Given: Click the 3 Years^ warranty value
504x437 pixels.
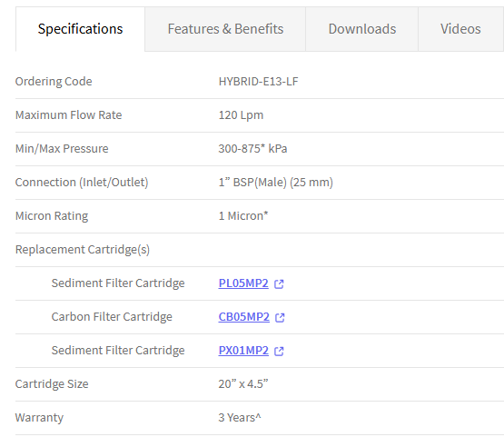Looking at the screenshot, I should pos(240,418).
